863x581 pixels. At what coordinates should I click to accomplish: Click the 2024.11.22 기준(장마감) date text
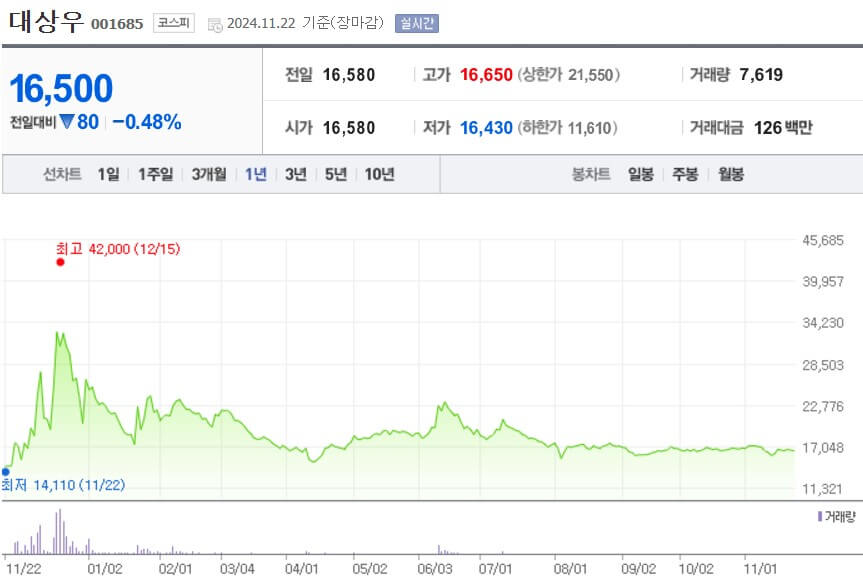305,23
